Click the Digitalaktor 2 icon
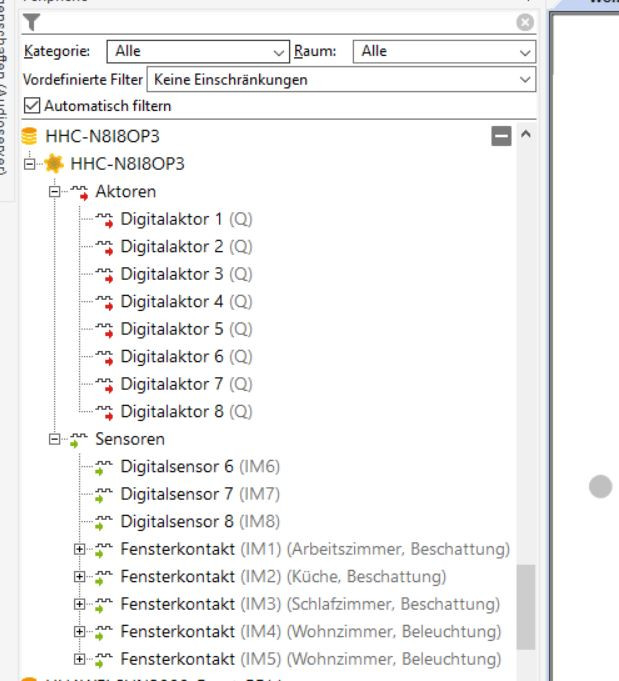Screen dimensions: 619x681 click(x=104, y=247)
